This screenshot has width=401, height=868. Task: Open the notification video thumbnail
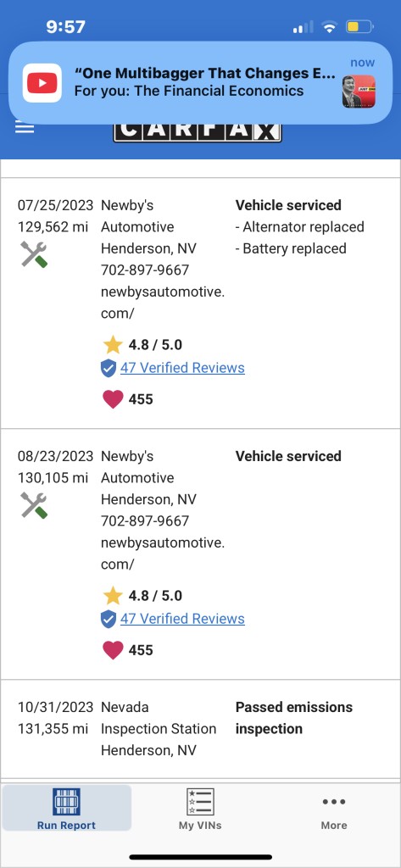(x=359, y=92)
